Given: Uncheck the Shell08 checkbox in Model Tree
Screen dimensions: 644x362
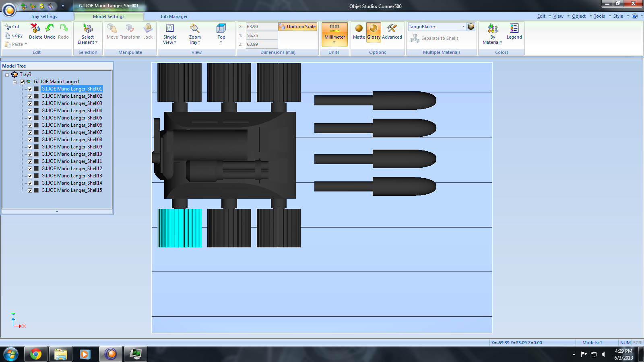Looking at the screenshot, I should [x=30, y=140].
